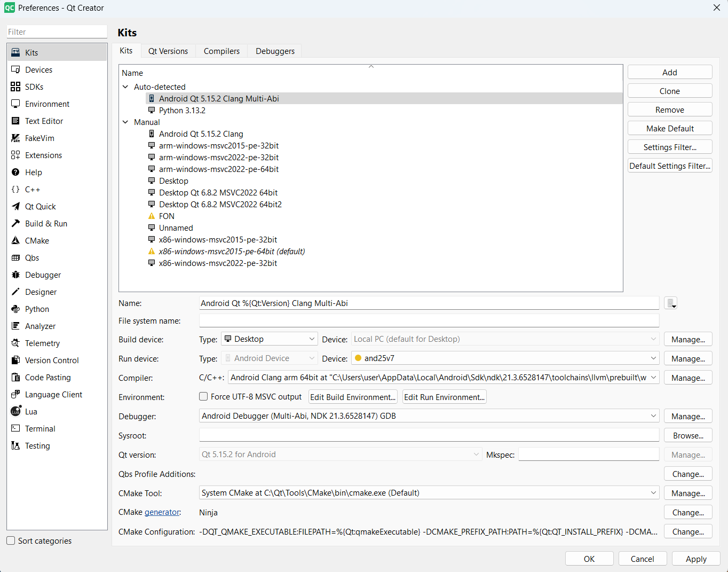The width and height of the screenshot is (728, 572).
Task: Click Make Default button
Action: (x=670, y=128)
